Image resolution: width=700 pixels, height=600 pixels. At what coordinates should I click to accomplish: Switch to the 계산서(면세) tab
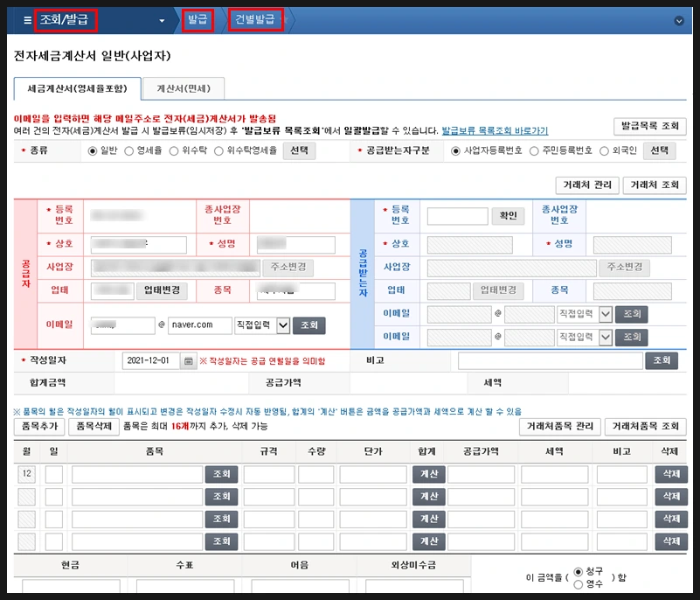coord(183,89)
